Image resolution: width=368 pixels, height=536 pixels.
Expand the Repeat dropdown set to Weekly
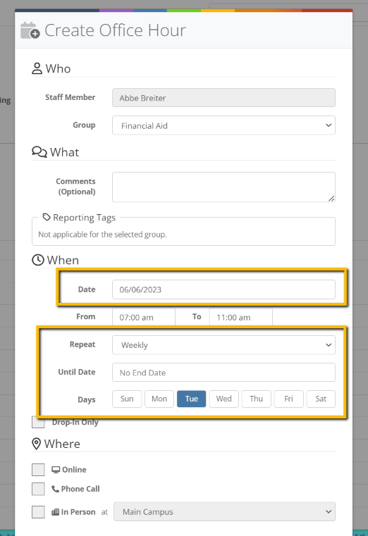click(224, 345)
